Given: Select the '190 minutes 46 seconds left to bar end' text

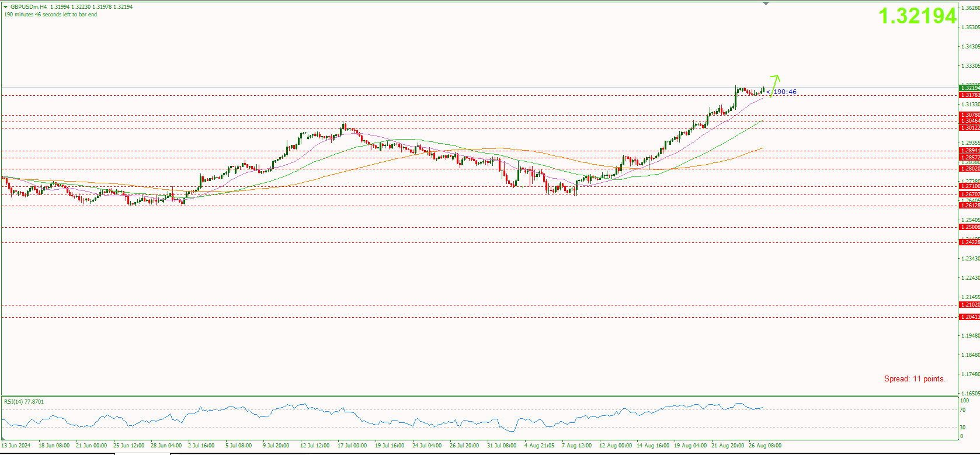Looking at the screenshot, I should click(x=51, y=15).
